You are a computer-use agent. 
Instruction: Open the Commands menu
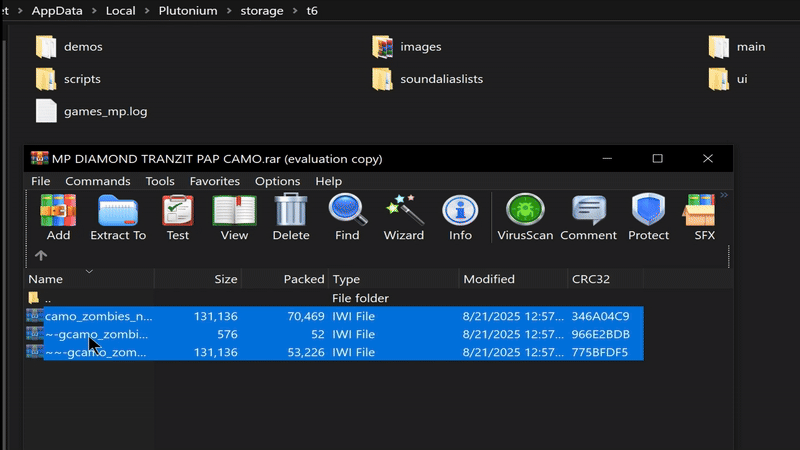click(97, 181)
